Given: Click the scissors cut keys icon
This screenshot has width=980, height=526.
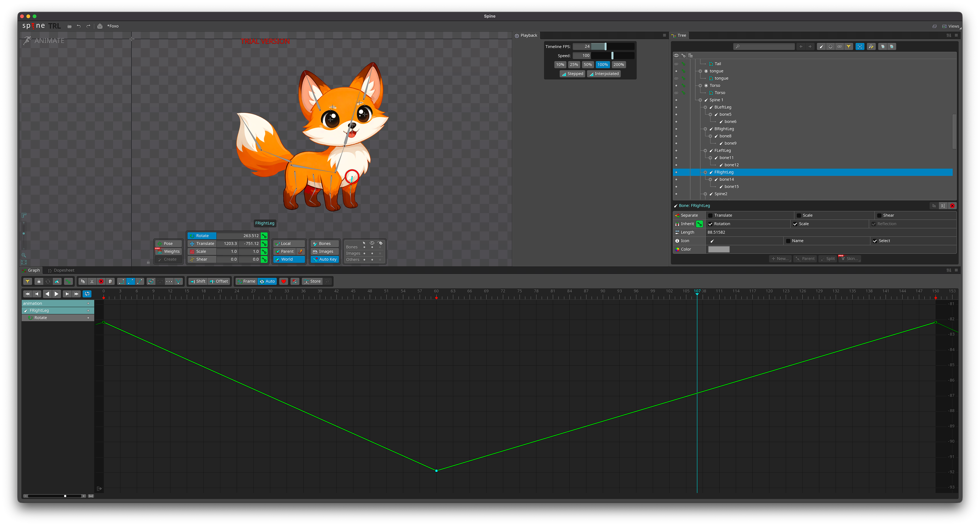Looking at the screenshot, I should [x=92, y=281].
